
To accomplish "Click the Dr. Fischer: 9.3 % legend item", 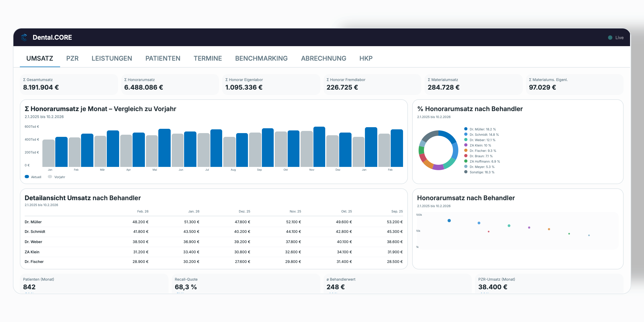I will (x=480, y=151).
